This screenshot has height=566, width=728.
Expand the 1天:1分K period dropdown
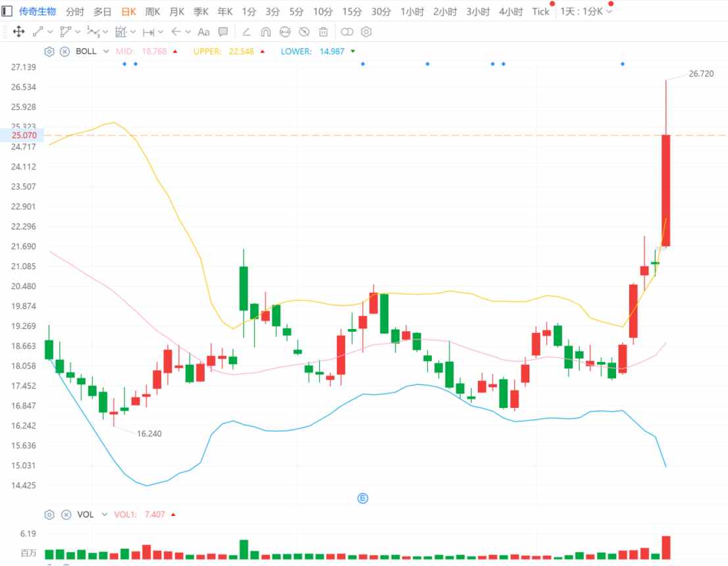(609, 12)
